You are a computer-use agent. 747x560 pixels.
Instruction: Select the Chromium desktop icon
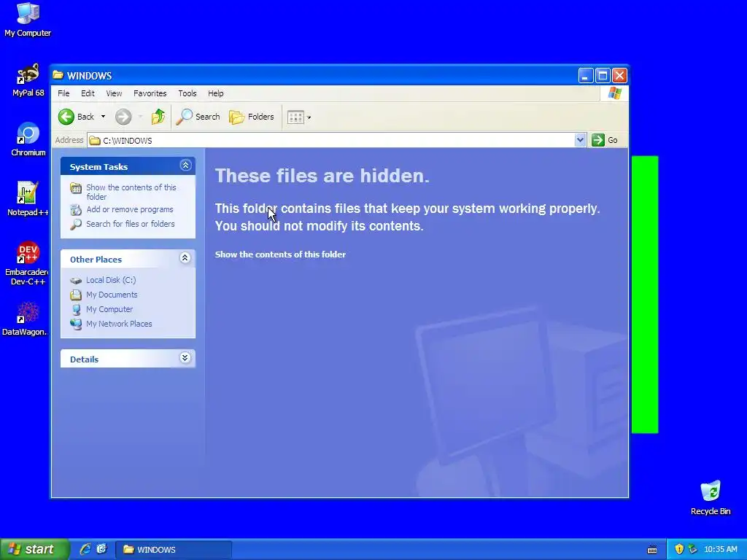tap(28, 139)
